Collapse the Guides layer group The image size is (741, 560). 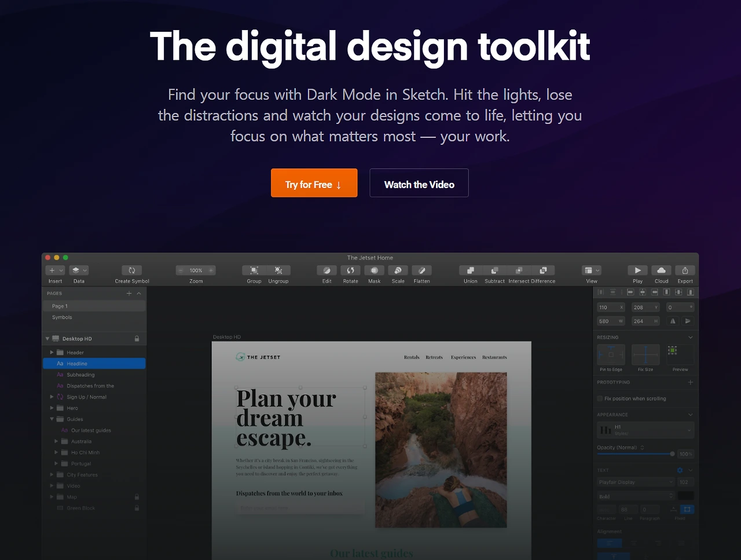[52, 419]
